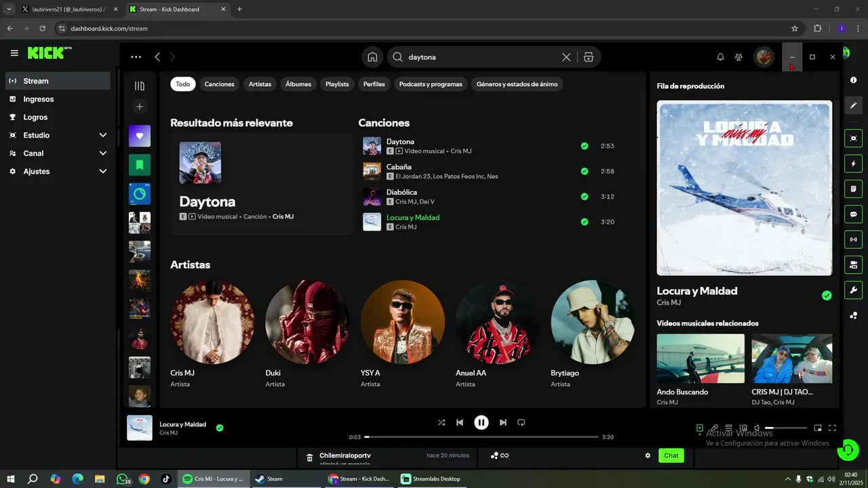
Task: Open Spotify profile avatar menu
Action: click(x=764, y=57)
